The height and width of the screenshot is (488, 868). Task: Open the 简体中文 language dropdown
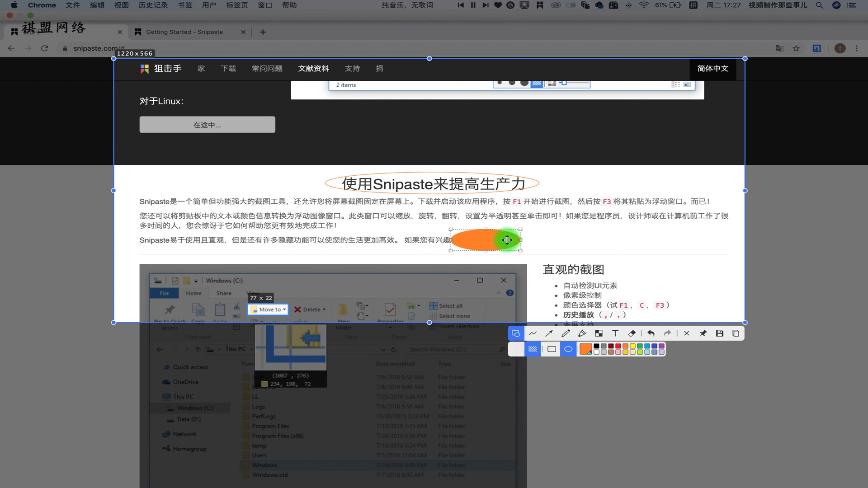712,69
